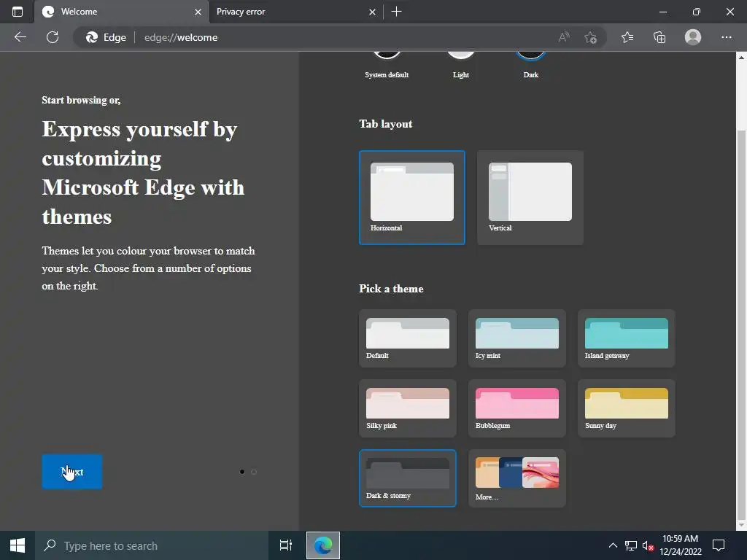Open the profile avatar icon
Image resolution: width=747 pixels, height=560 pixels.
click(693, 37)
